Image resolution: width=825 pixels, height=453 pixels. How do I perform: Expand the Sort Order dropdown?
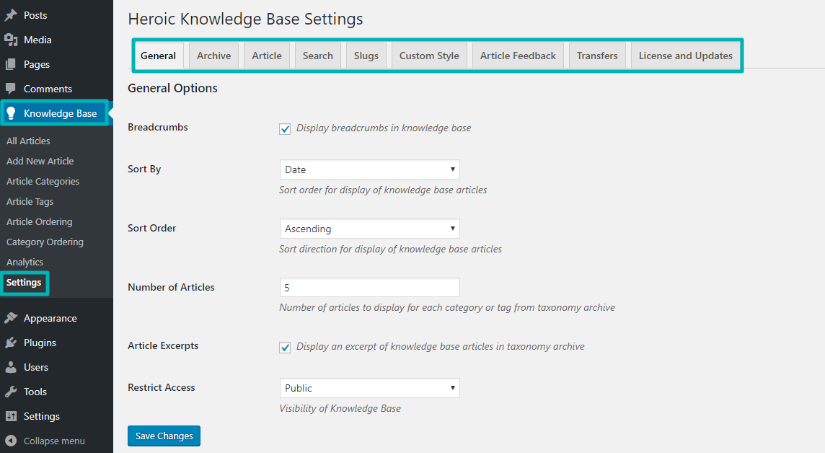(369, 229)
